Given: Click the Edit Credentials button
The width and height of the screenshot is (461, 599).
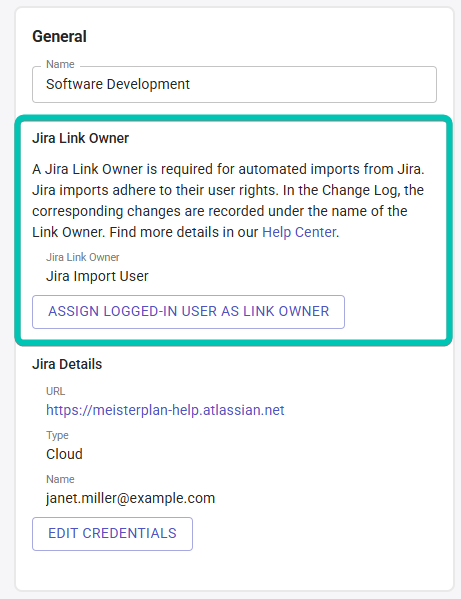Looking at the screenshot, I should (x=112, y=534).
